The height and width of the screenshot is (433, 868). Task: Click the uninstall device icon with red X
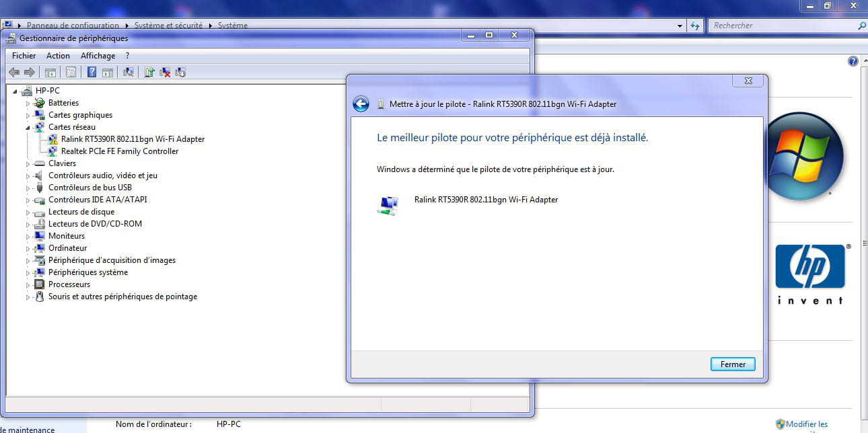point(165,72)
